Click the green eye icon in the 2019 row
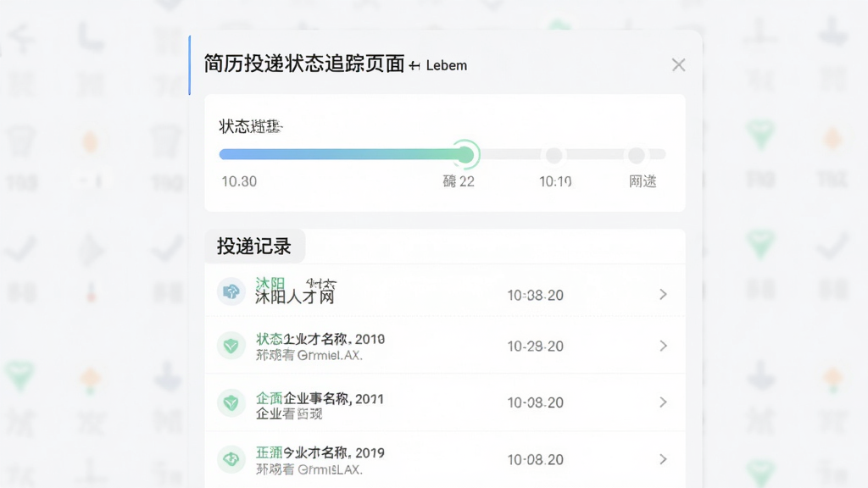The height and width of the screenshot is (488, 868). coord(231,459)
